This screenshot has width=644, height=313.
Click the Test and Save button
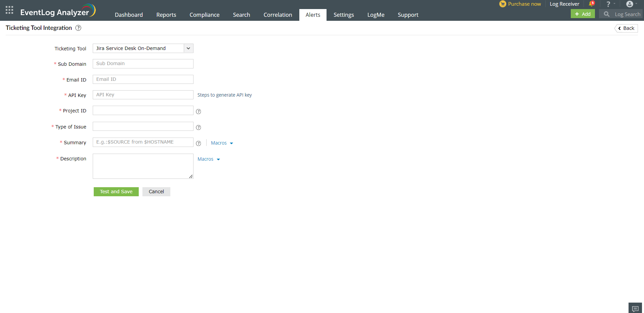click(116, 192)
